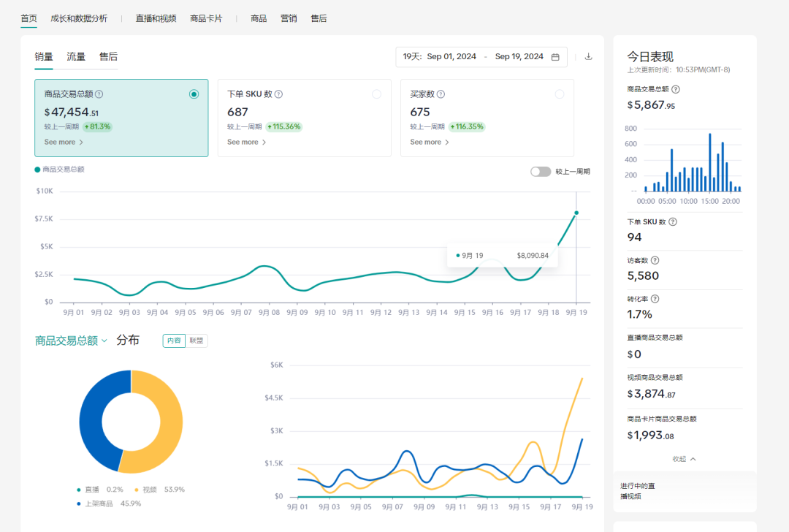
Task: Click the 上架商品 45.9% legend entry
Action: tap(109, 503)
